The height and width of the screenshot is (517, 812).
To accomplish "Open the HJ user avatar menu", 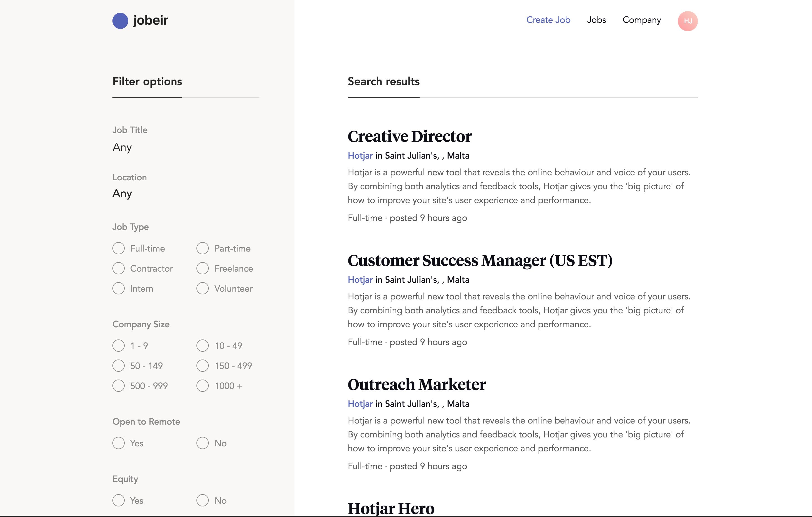I will (x=687, y=21).
